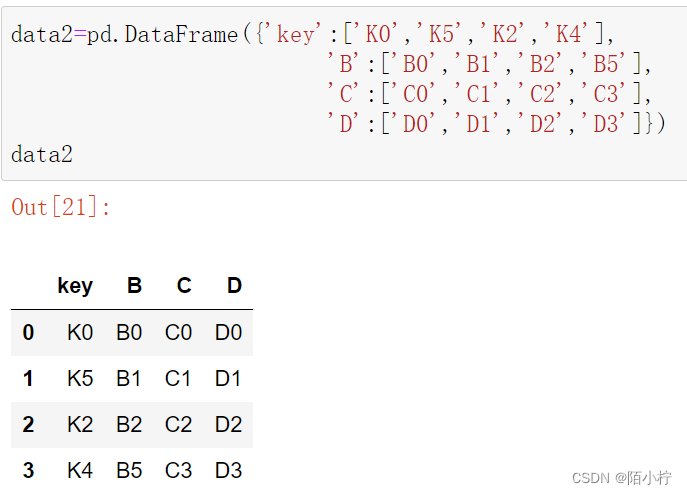Select row index 1 in the table
This screenshot has width=687, height=494.
(x=28, y=379)
